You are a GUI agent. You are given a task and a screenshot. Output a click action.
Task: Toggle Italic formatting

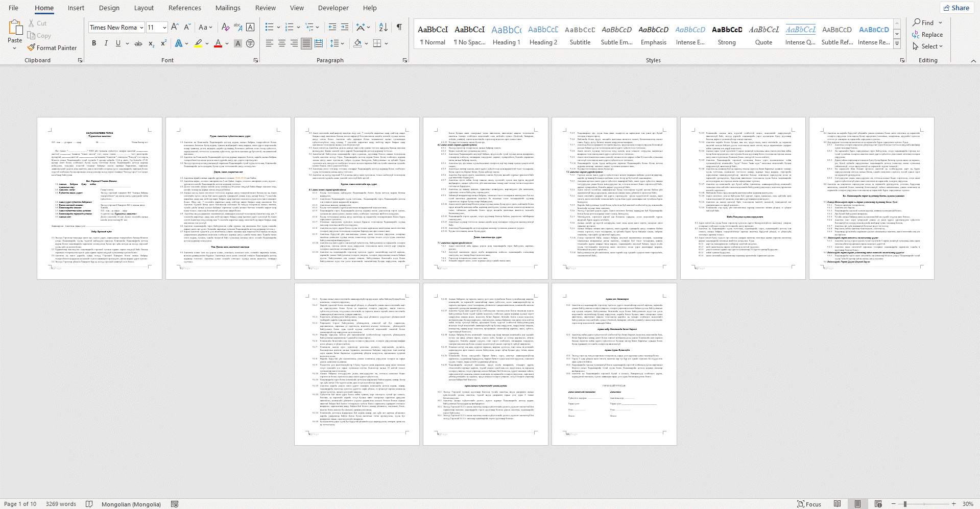pyautogui.click(x=106, y=43)
